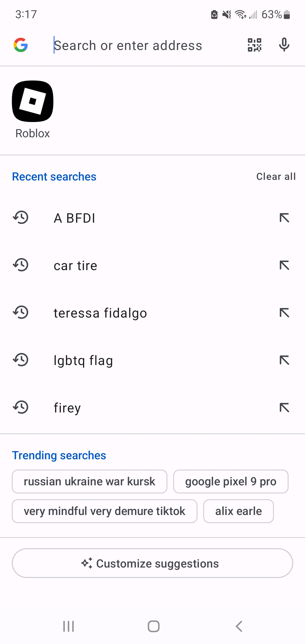The height and width of the screenshot is (644, 305).
Task: Search trending 'russian ukraine war kursk'
Action: pos(90,482)
